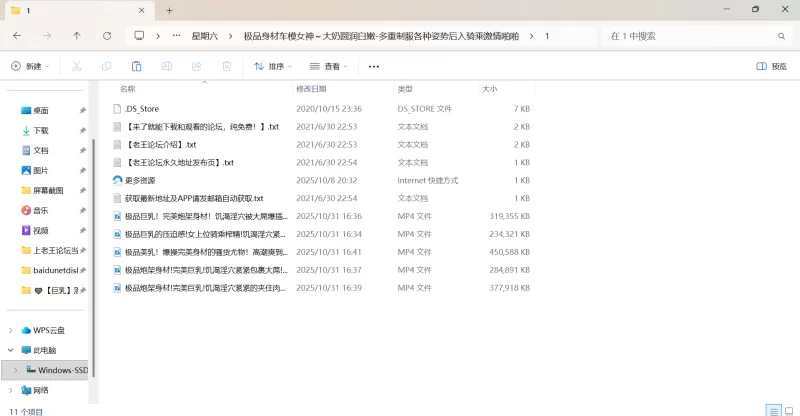Refresh the current folder view
Viewport: 800px width, 416px height.
(107, 36)
